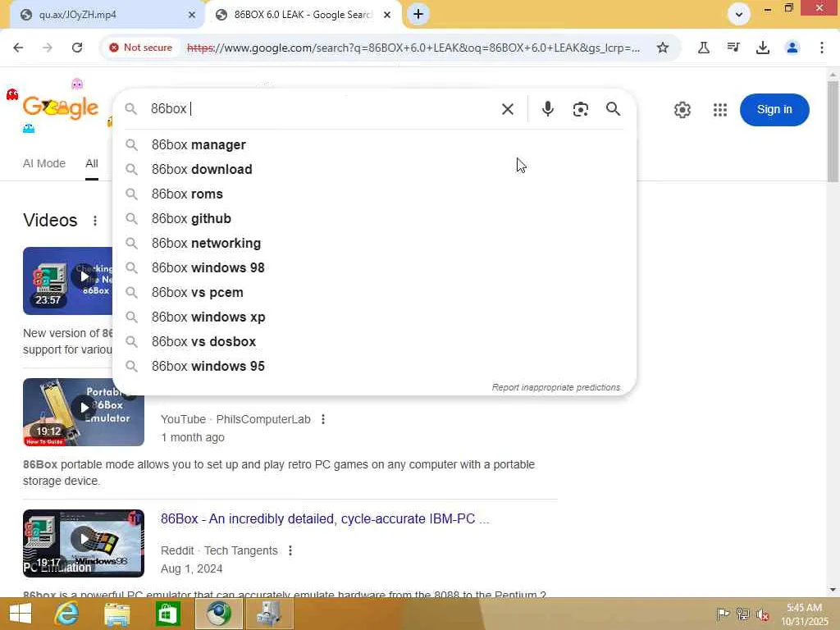Open the computer app taskbar icon

269,614
